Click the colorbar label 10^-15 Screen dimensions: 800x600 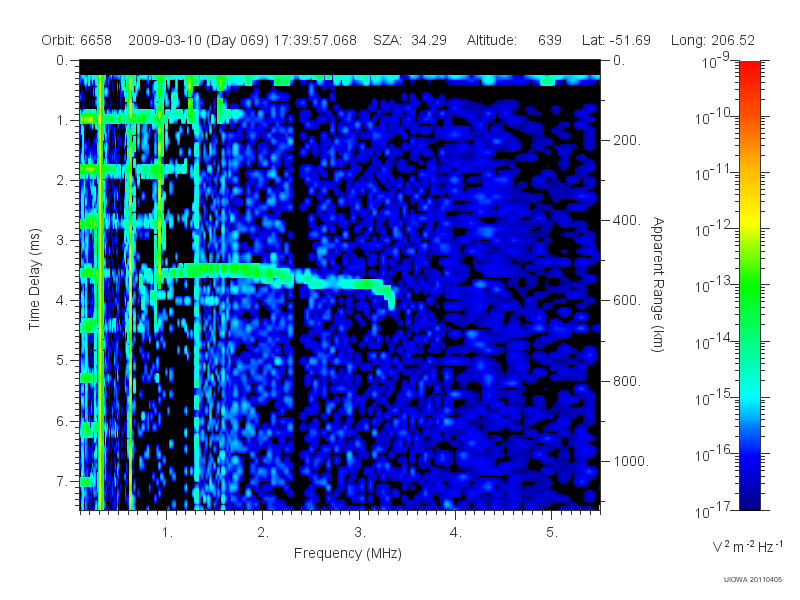click(713, 397)
